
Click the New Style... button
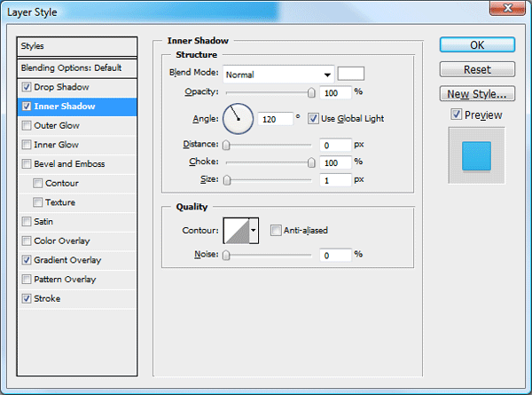477,94
